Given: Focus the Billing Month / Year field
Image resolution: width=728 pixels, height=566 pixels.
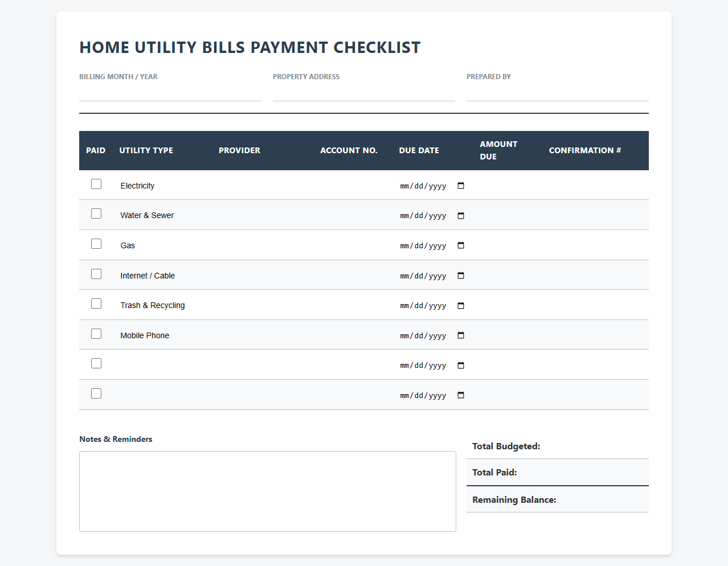Looking at the screenshot, I should tap(170, 92).
